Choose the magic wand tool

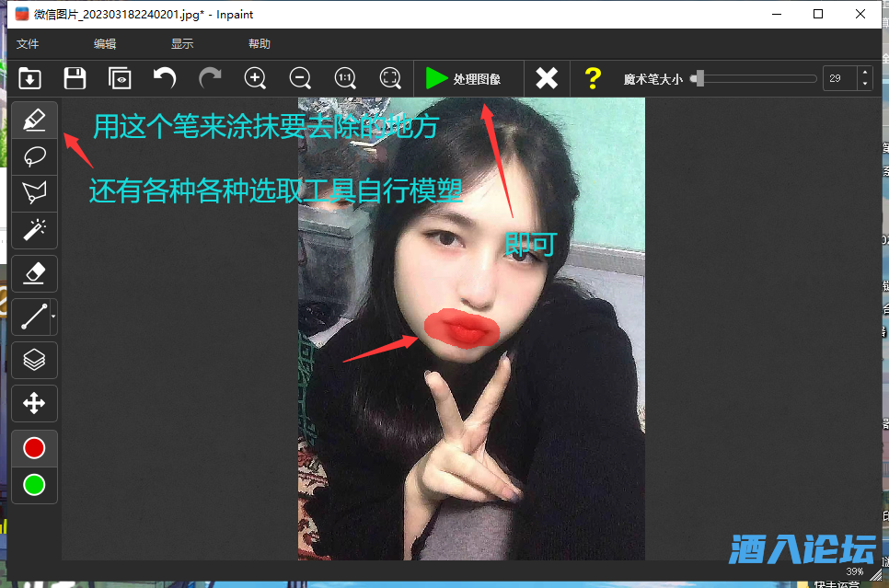pyautogui.click(x=34, y=230)
